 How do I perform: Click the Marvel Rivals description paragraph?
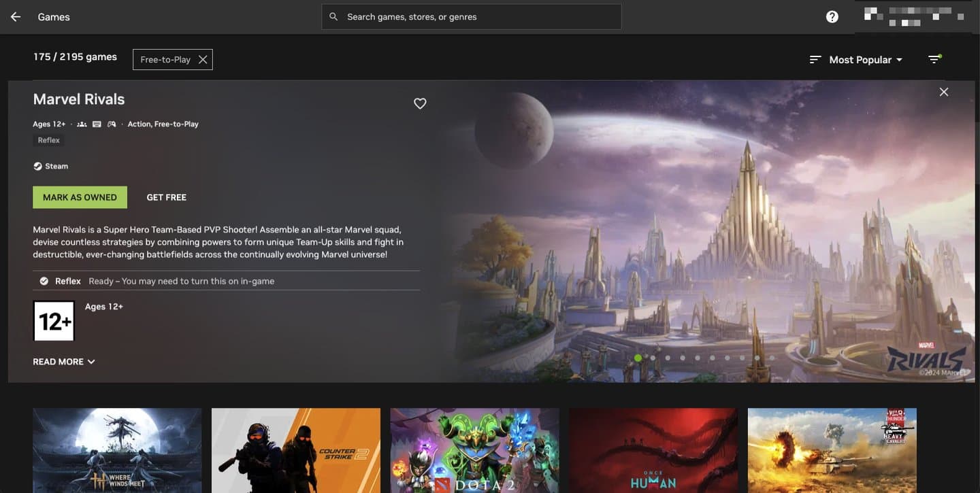point(218,242)
